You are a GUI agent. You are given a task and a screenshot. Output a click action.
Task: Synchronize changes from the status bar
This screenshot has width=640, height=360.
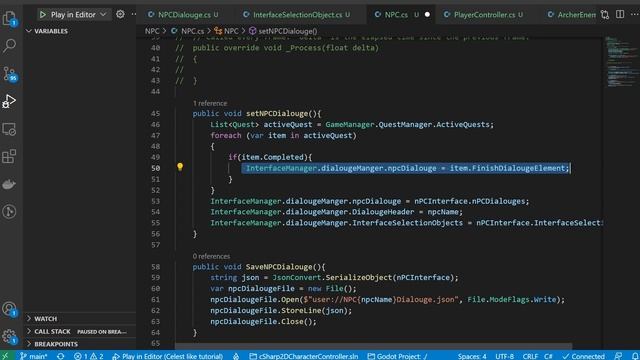60,356
